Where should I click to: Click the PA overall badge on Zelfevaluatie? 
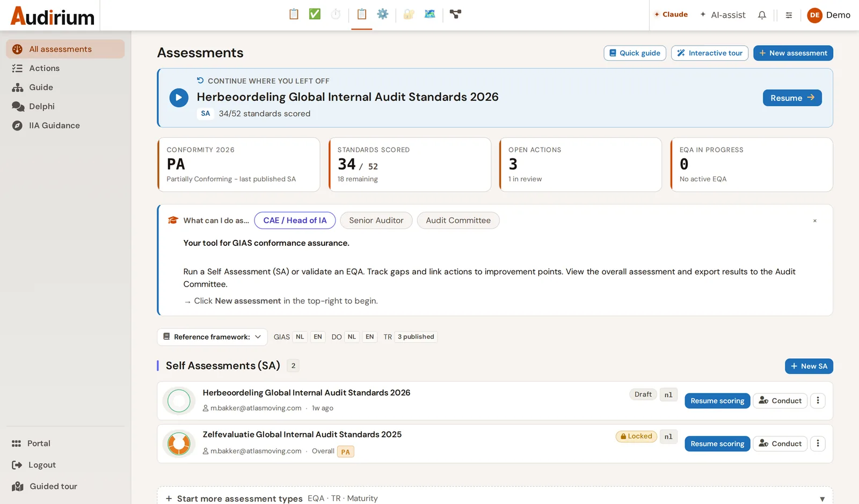coord(345,452)
